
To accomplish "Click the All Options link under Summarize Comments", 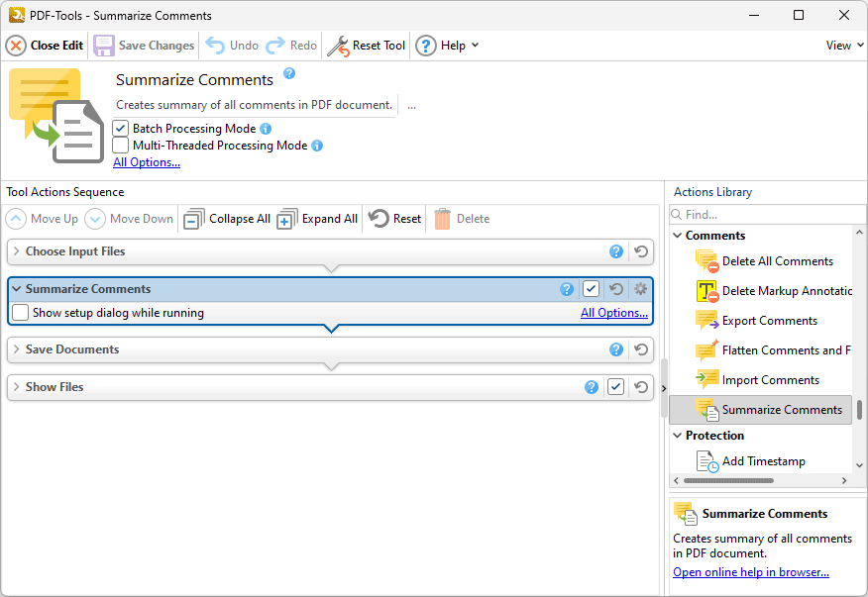I will point(613,312).
